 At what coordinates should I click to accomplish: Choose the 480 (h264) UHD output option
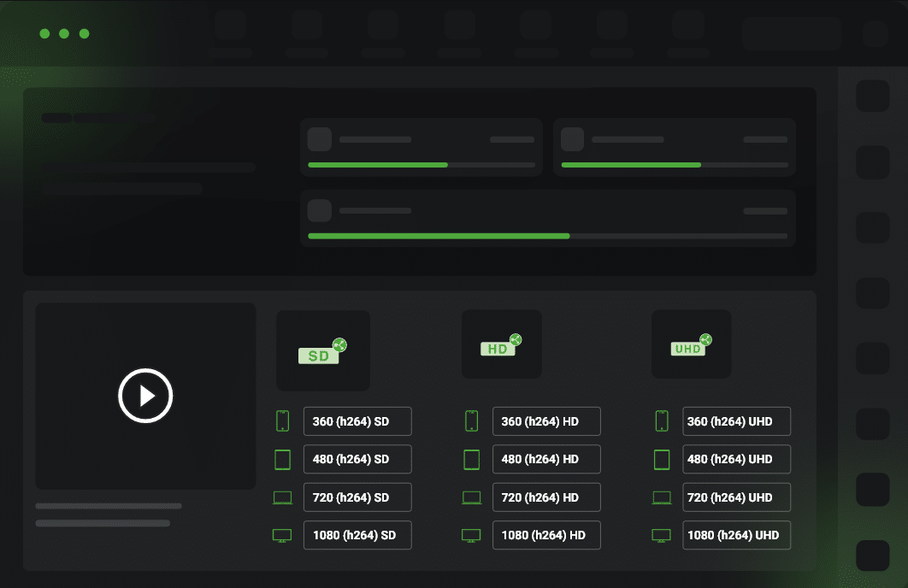(x=736, y=459)
